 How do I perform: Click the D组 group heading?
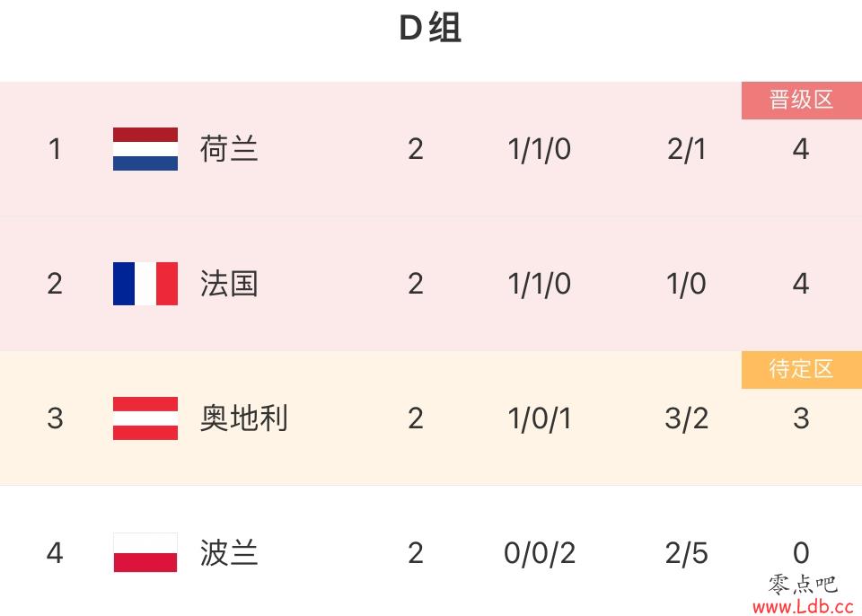coord(430,28)
